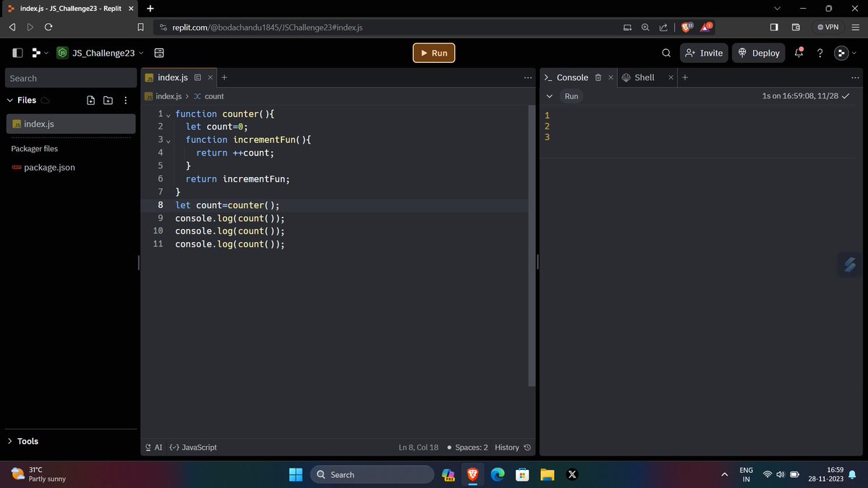868x488 pixels.
Task: Open the AI assistant in the status bar
Action: [153, 448]
